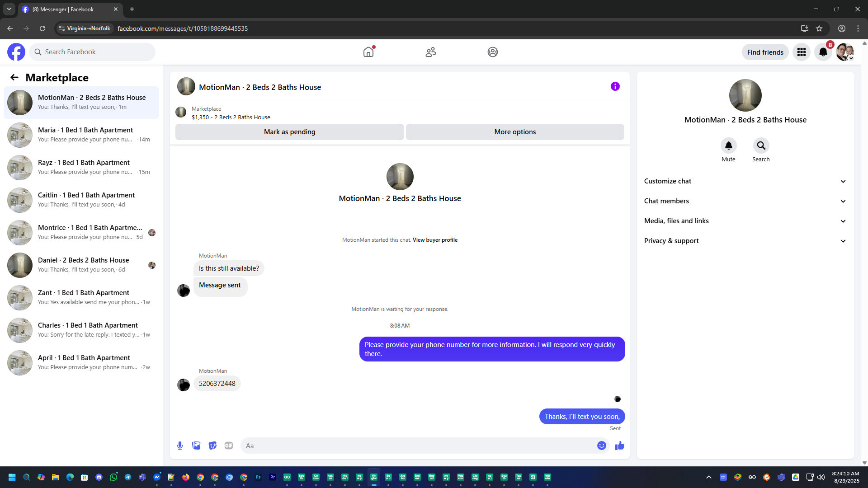Viewport: 868px width, 488px height.
Task: Send a thumbs-up like
Action: [x=619, y=446]
